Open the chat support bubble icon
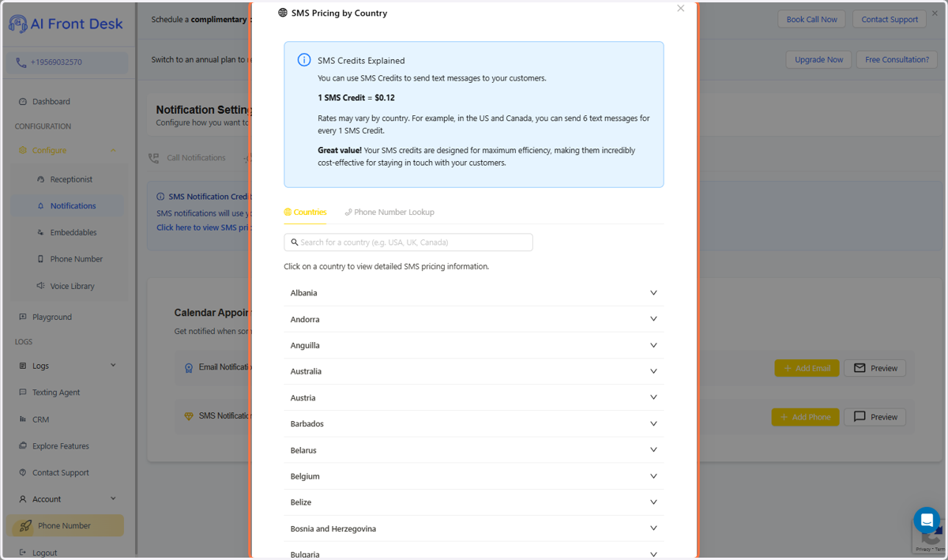The width and height of the screenshot is (948, 560). coord(927,521)
